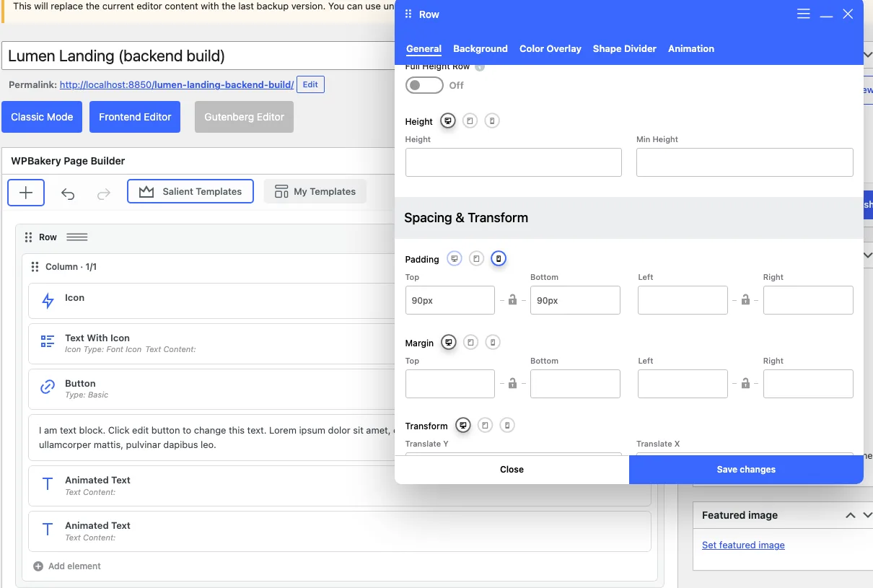873x588 pixels.
Task: Select tablet device for Padding
Action: coord(476,258)
